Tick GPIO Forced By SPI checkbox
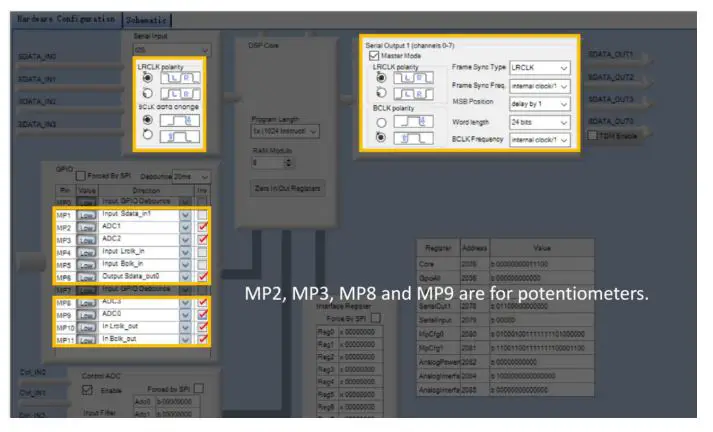Screen dimensions: 713x432 tap(80, 176)
